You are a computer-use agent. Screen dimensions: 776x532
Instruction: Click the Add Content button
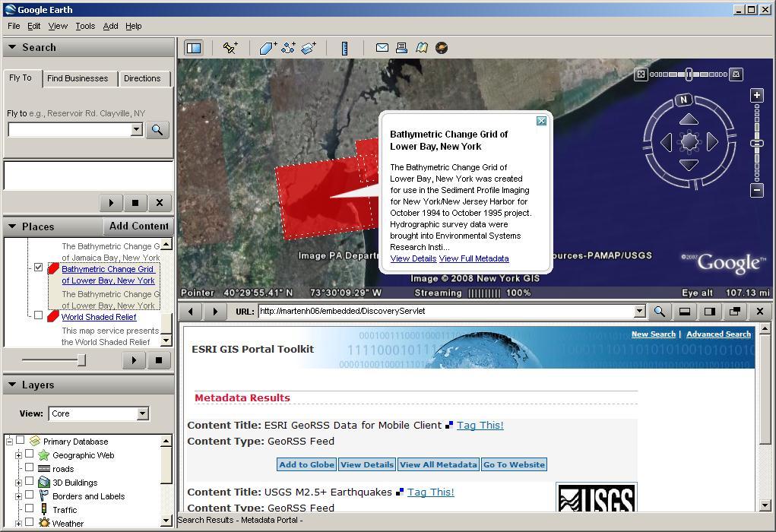pyautogui.click(x=138, y=226)
